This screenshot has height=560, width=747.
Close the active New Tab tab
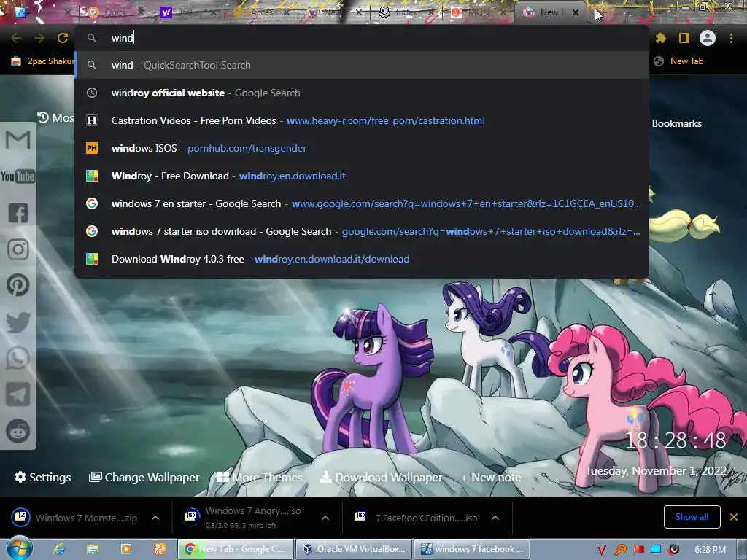576,13
